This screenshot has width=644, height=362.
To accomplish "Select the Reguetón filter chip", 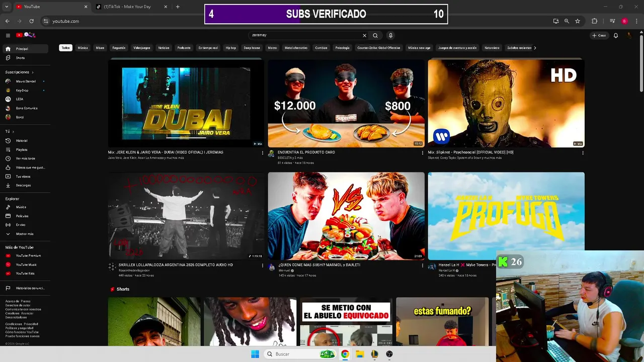I will click(x=119, y=48).
